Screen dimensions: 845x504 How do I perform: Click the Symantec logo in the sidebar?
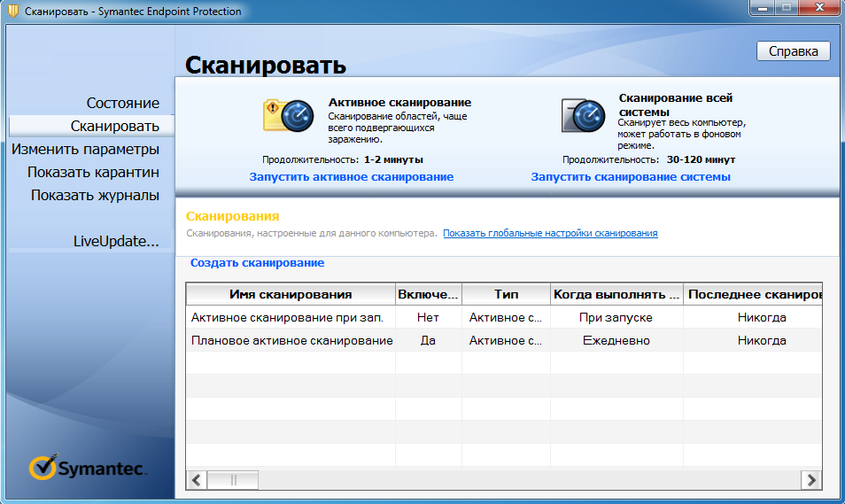pos(88,468)
